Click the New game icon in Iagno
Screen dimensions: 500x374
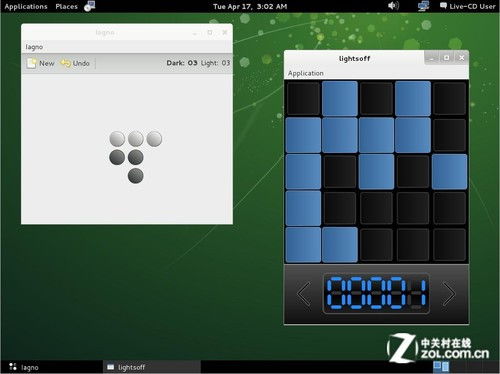click(31, 63)
